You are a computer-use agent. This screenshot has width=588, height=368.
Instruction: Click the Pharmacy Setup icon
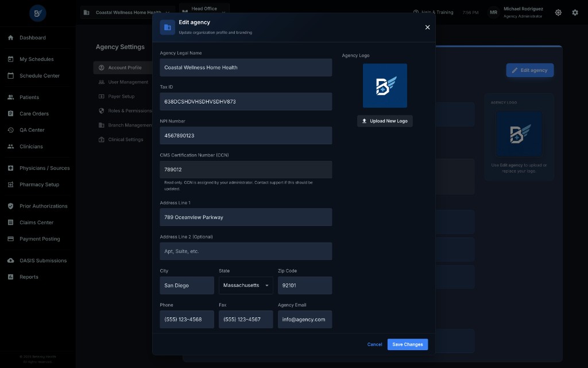point(10,185)
